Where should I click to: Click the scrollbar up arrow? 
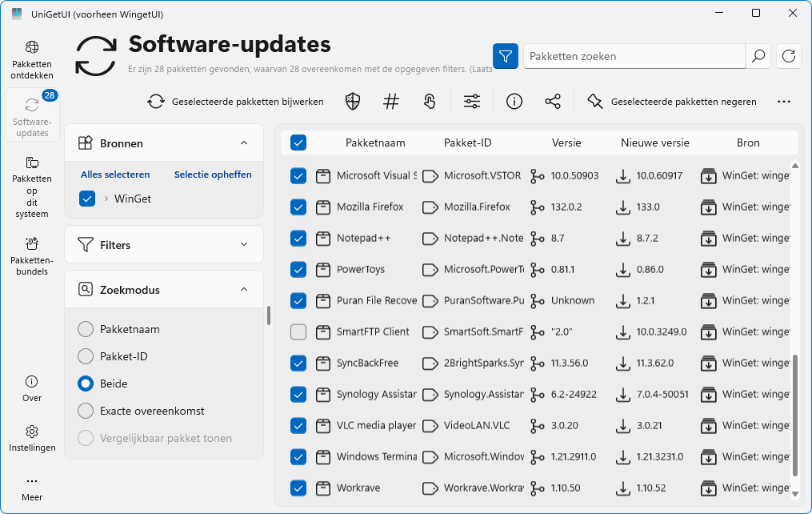pyautogui.click(x=795, y=166)
